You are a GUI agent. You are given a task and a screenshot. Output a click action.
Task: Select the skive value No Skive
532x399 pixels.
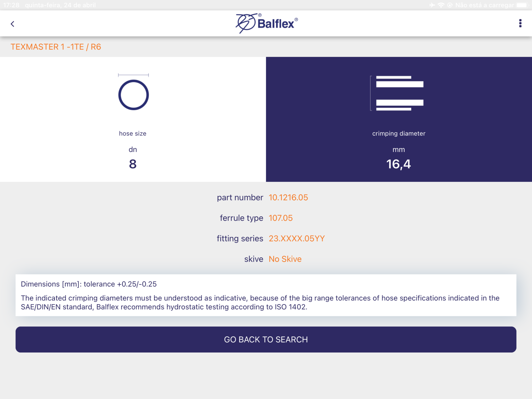285,259
